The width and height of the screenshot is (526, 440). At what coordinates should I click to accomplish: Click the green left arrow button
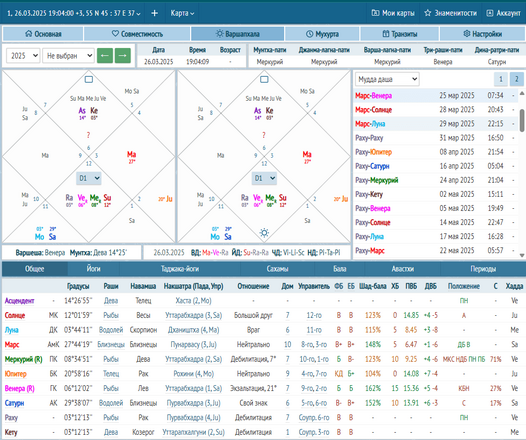coord(105,55)
